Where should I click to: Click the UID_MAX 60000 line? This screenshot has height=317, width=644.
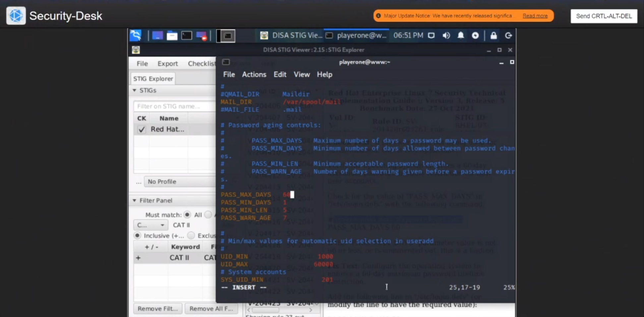coord(277,264)
